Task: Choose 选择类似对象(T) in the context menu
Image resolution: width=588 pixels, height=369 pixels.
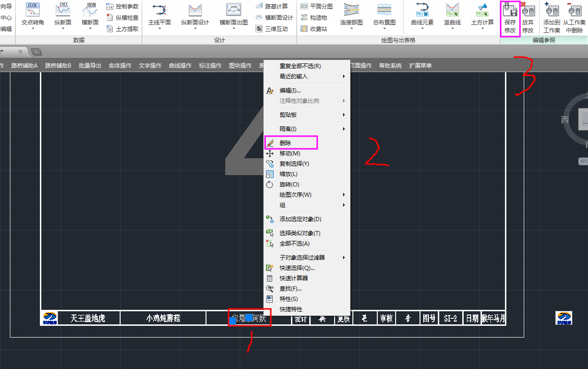Action: (307, 233)
